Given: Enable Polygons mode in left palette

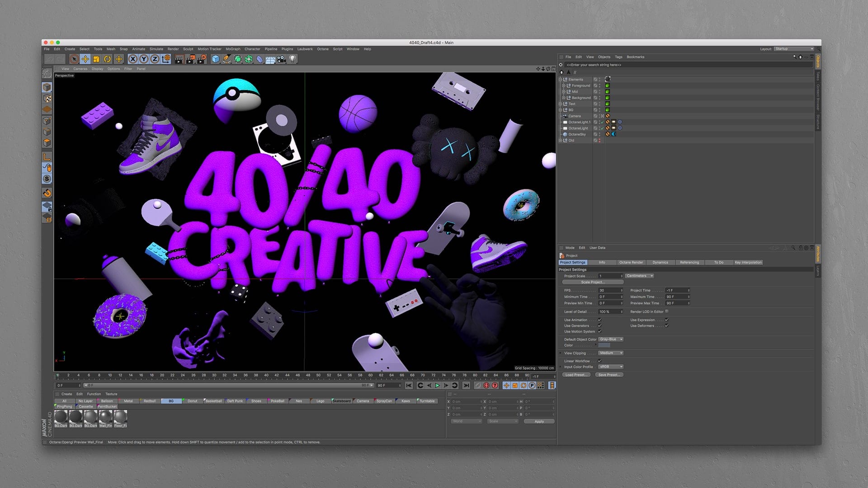Looking at the screenshot, I should [x=47, y=143].
